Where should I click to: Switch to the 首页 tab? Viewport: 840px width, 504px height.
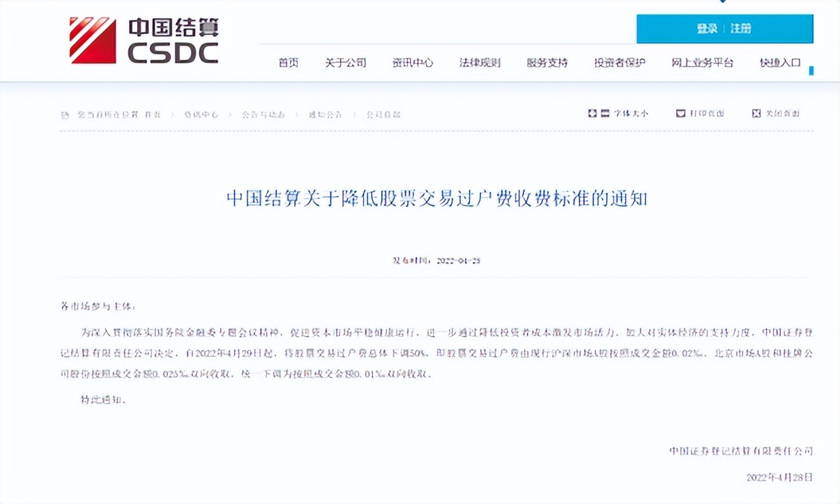(288, 62)
